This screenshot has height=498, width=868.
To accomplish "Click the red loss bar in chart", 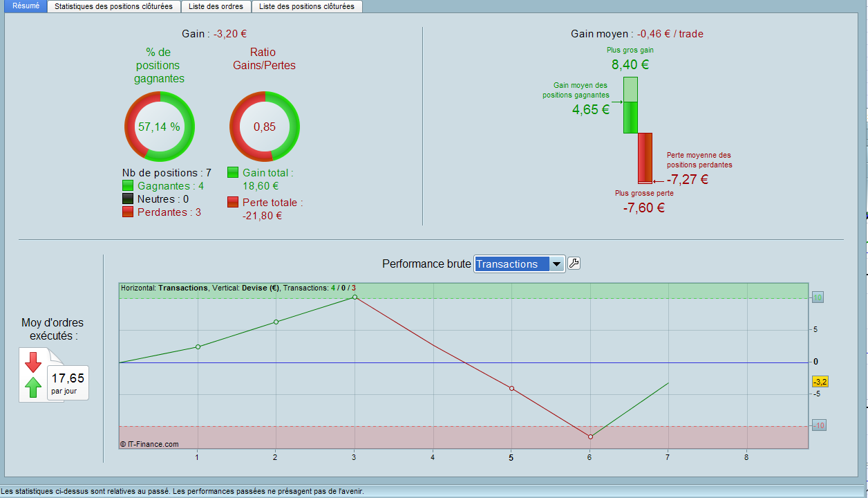I will coord(645,158).
